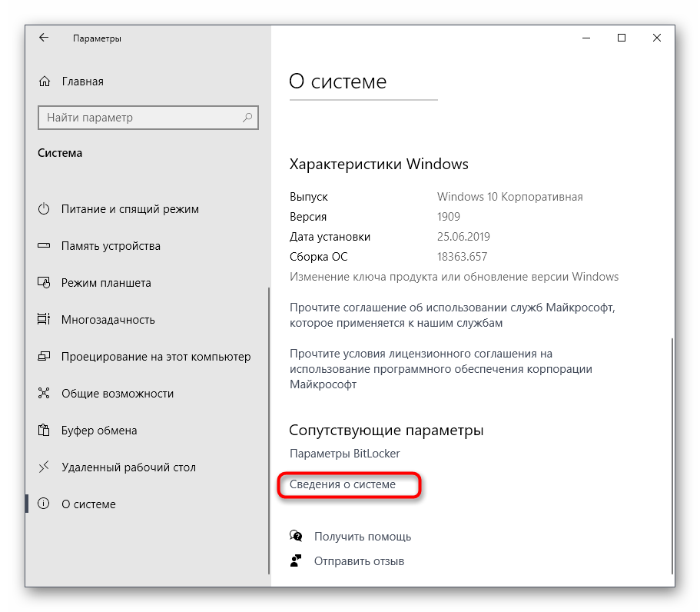Viewport: 700px width, 612px height.
Task: Click the shared experiences icon
Action: pyautogui.click(x=44, y=393)
